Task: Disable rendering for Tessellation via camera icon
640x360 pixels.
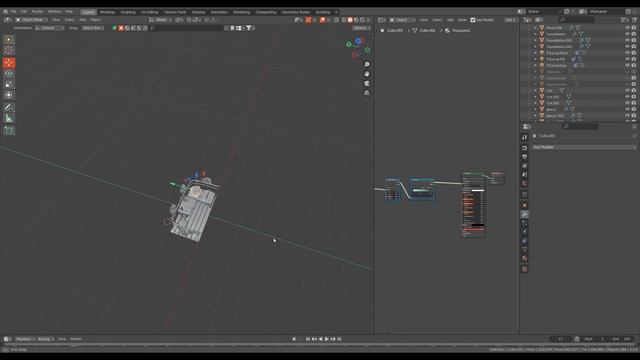Action: tap(634, 34)
